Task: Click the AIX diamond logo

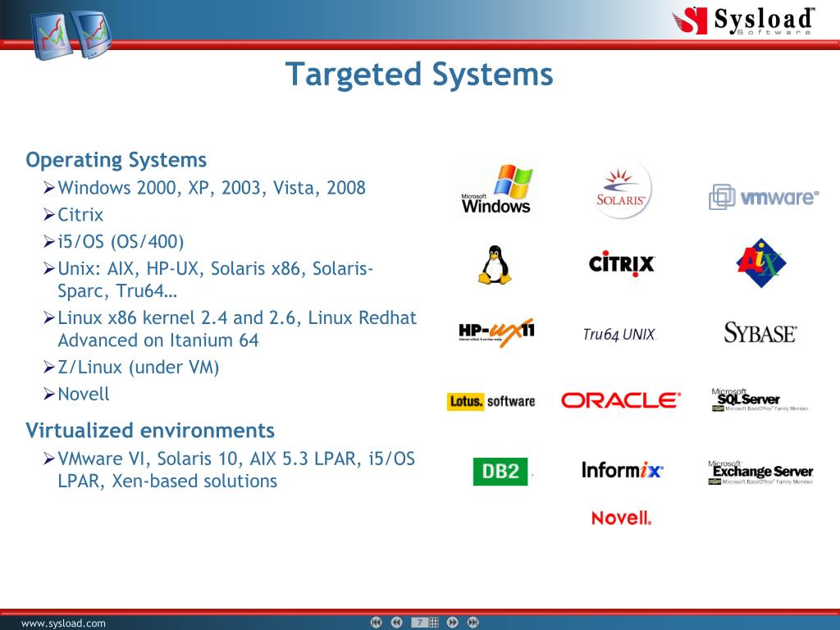Action: (760, 262)
